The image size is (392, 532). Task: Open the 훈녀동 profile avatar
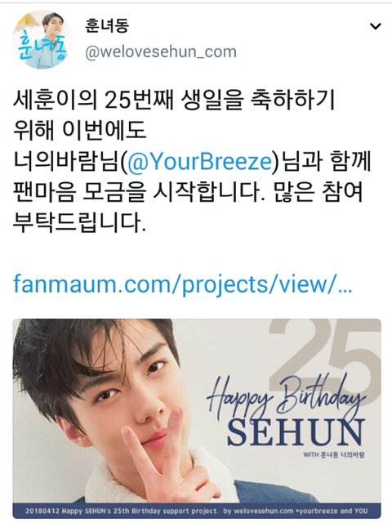coord(42,40)
